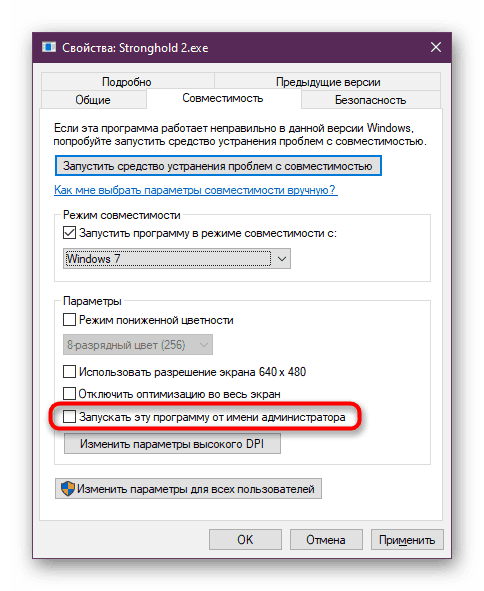
Task: Click the window icon in the title bar
Action: 49,47
